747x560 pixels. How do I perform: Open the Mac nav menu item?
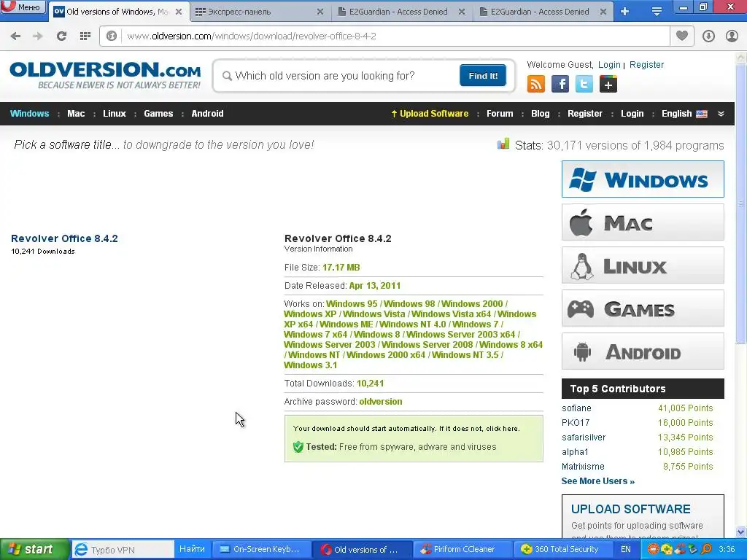coord(76,114)
